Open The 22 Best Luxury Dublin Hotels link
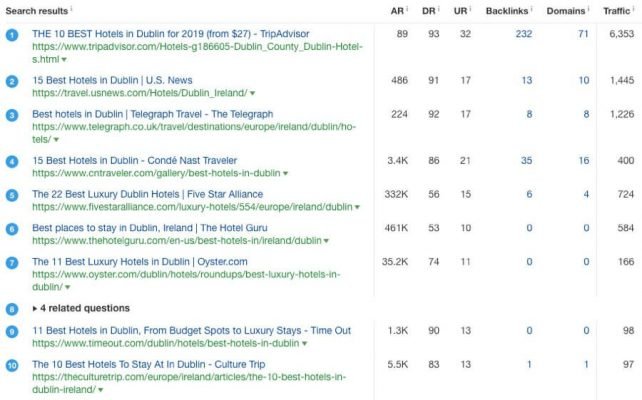The width and height of the screenshot is (642, 400). (147, 194)
